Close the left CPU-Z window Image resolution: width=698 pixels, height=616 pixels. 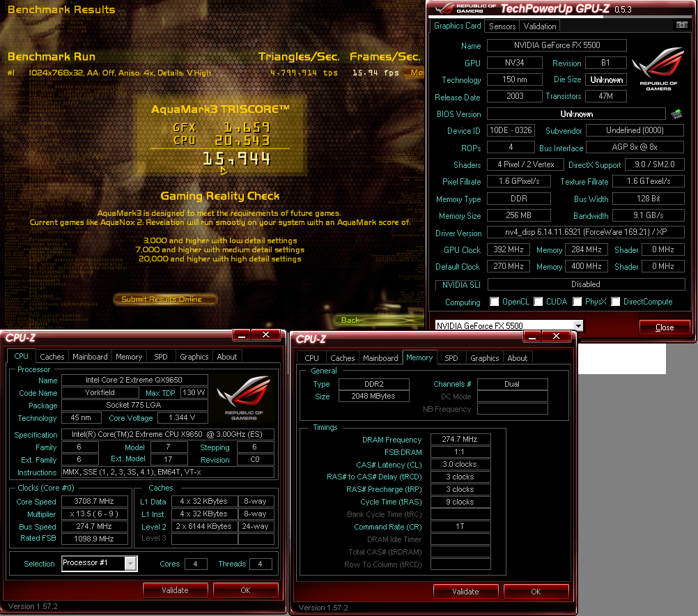(x=266, y=335)
